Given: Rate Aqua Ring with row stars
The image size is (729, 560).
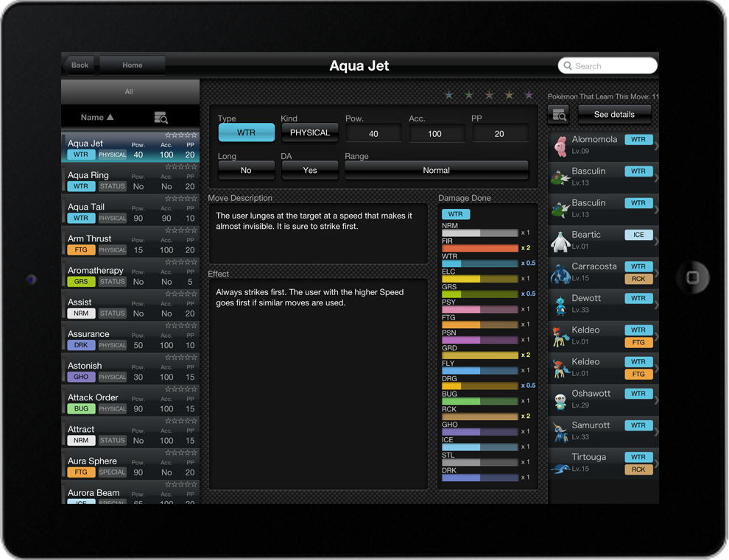Looking at the screenshot, I should (181, 166).
